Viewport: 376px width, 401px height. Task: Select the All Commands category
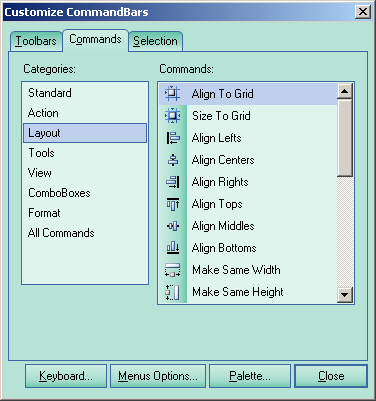tap(61, 233)
